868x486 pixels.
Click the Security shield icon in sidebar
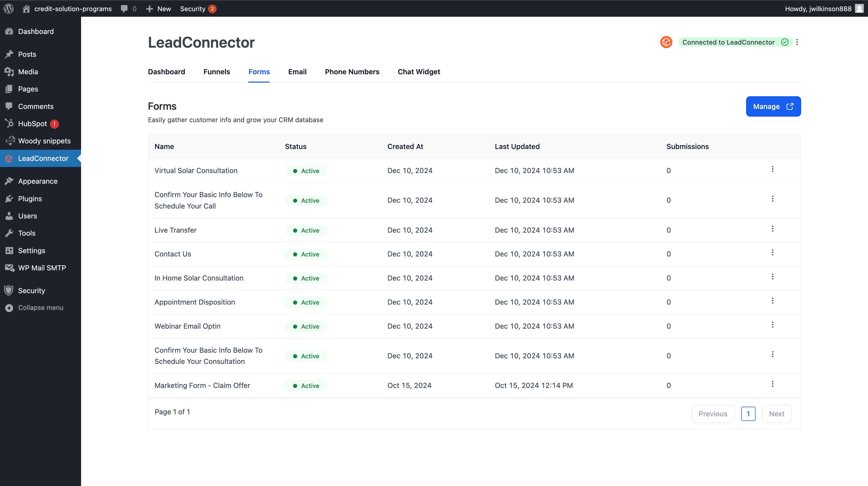pos(9,291)
